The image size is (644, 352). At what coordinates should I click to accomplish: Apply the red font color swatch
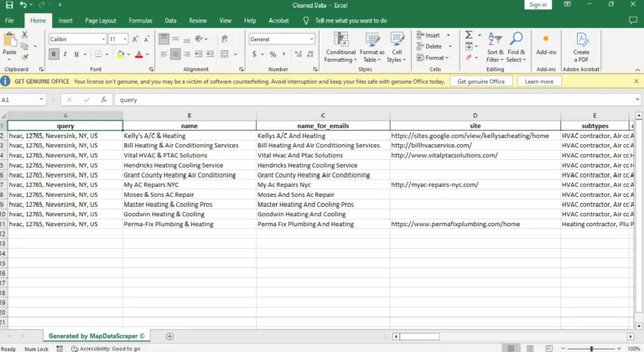[x=139, y=54]
